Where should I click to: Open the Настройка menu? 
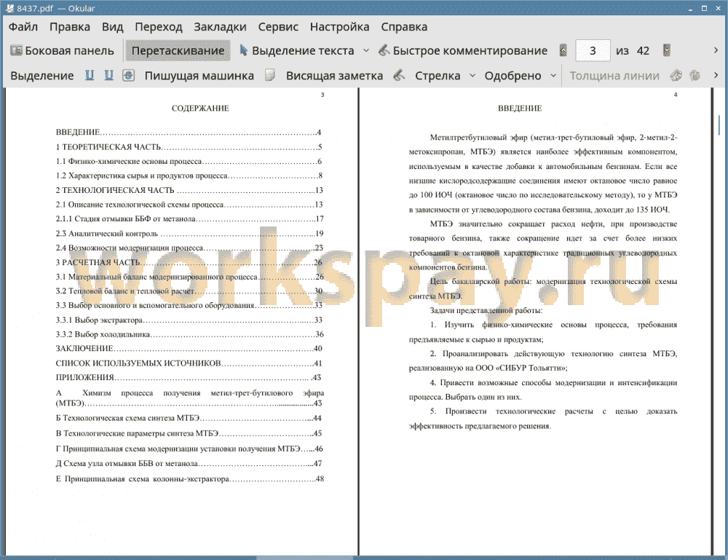[339, 27]
